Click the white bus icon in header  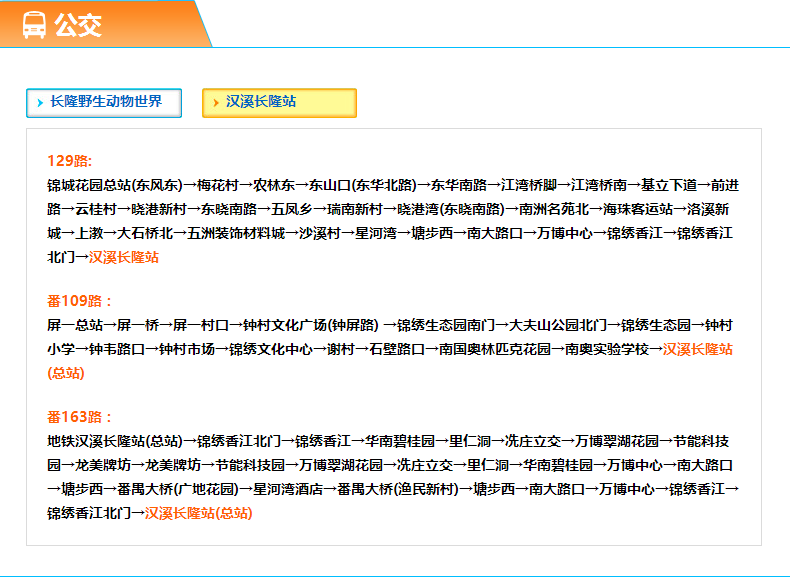click(x=34, y=25)
